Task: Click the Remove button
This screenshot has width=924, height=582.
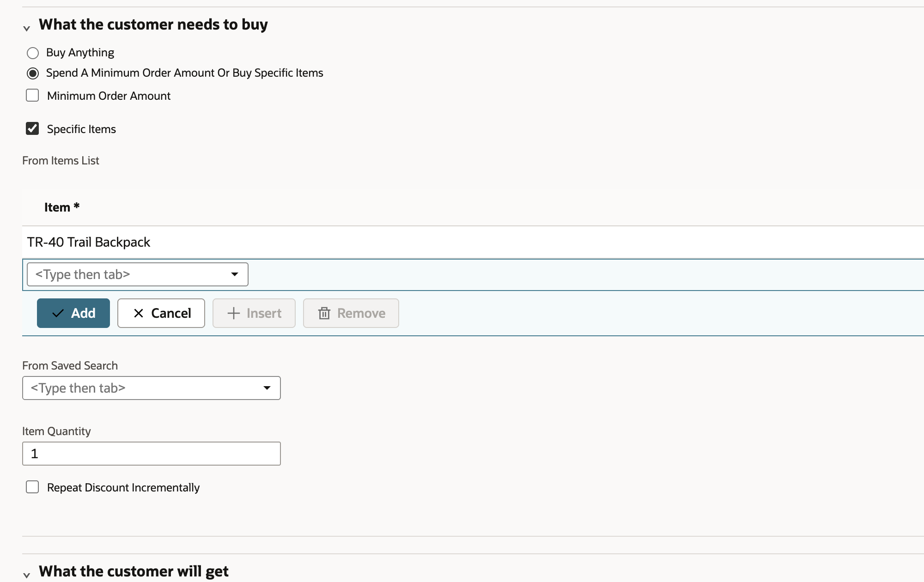Action: pos(351,313)
